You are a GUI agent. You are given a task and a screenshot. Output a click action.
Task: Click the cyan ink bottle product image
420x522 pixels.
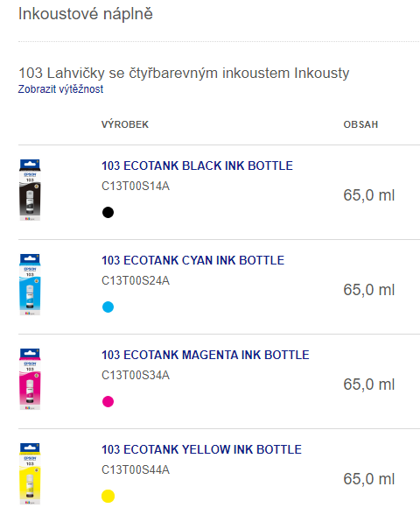(x=30, y=285)
